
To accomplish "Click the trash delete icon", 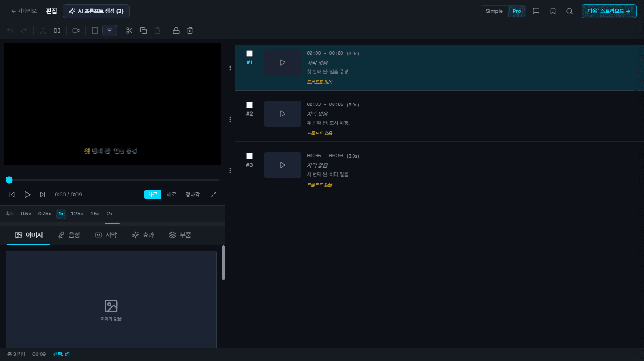I will tap(190, 31).
